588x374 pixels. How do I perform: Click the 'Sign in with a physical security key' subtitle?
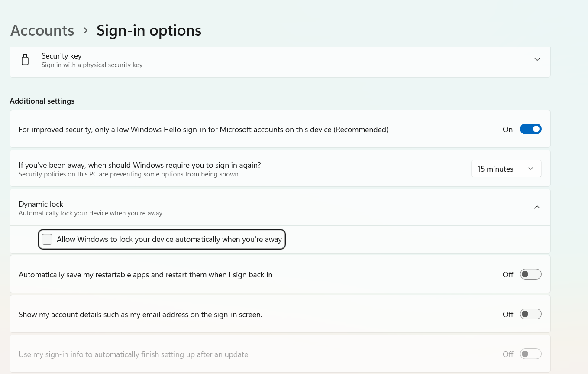pyautogui.click(x=92, y=65)
